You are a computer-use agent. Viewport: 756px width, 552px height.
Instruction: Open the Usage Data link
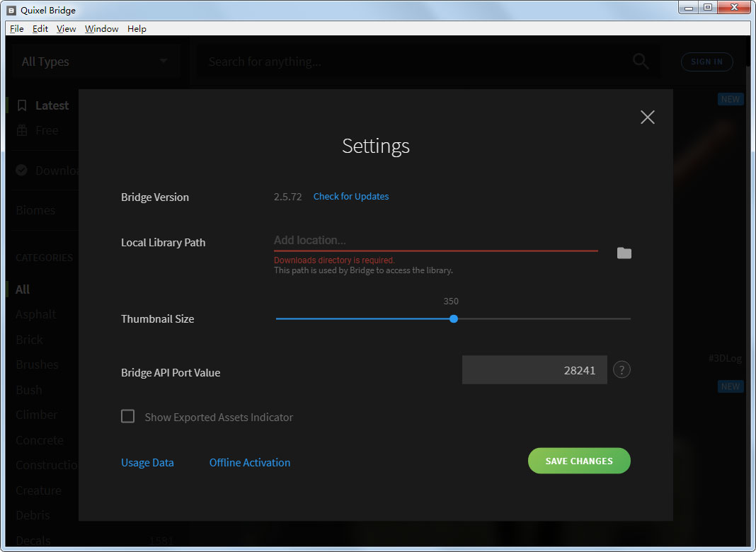pyautogui.click(x=147, y=462)
